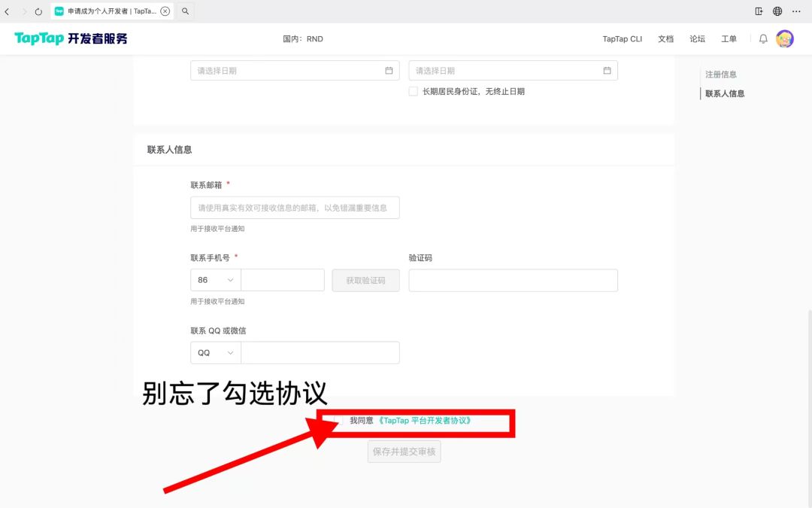The image size is (812, 508).
Task: Open notifications via the bell icon
Action: [763, 39]
